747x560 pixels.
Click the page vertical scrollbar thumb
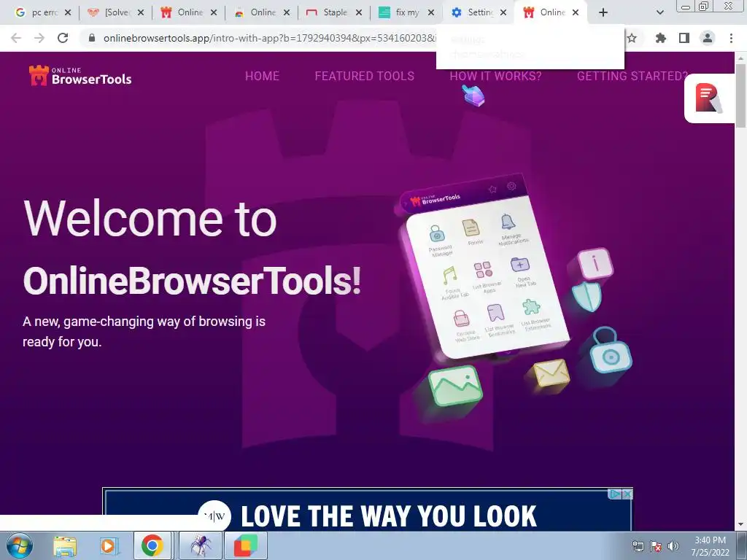tap(741, 96)
